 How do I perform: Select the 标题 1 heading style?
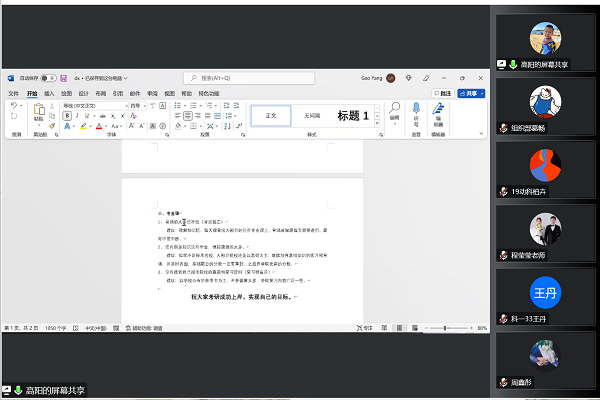tap(353, 116)
